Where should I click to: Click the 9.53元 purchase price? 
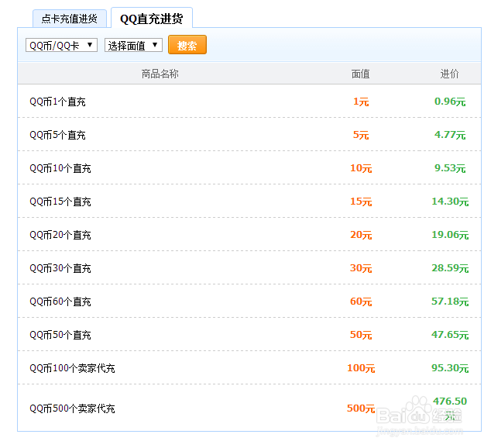[x=450, y=168]
